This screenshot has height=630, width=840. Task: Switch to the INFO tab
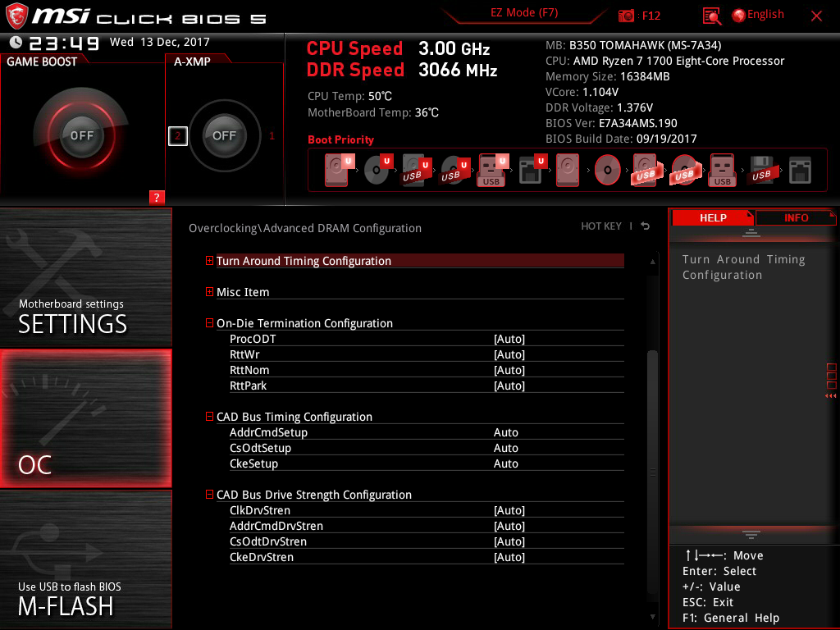(x=796, y=217)
